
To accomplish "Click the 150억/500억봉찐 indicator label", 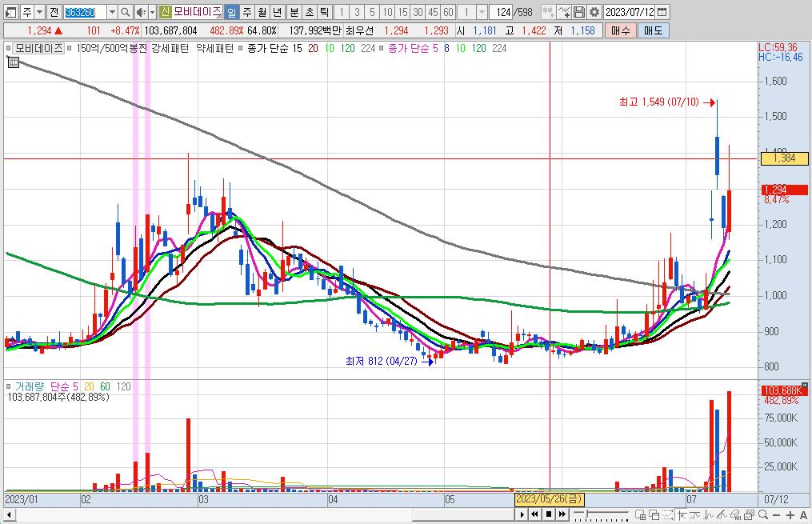I will coord(112,48).
